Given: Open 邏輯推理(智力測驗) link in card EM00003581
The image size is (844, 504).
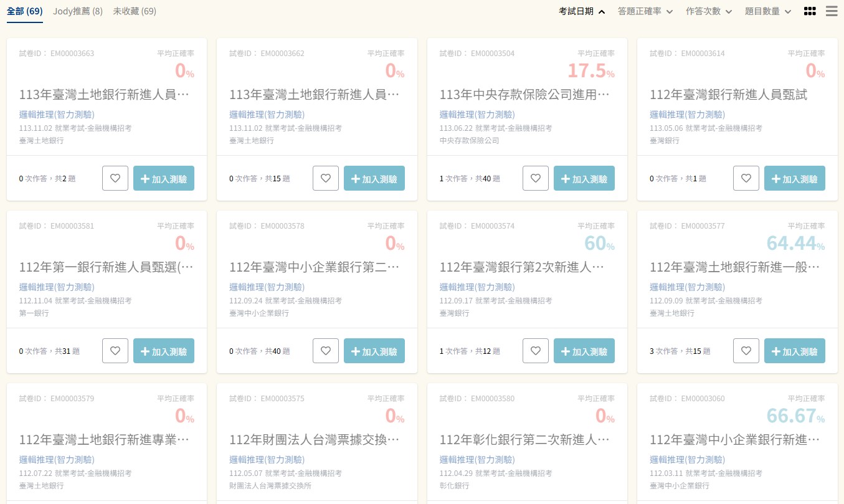Looking at the screenshot, I should click(57, 287).
